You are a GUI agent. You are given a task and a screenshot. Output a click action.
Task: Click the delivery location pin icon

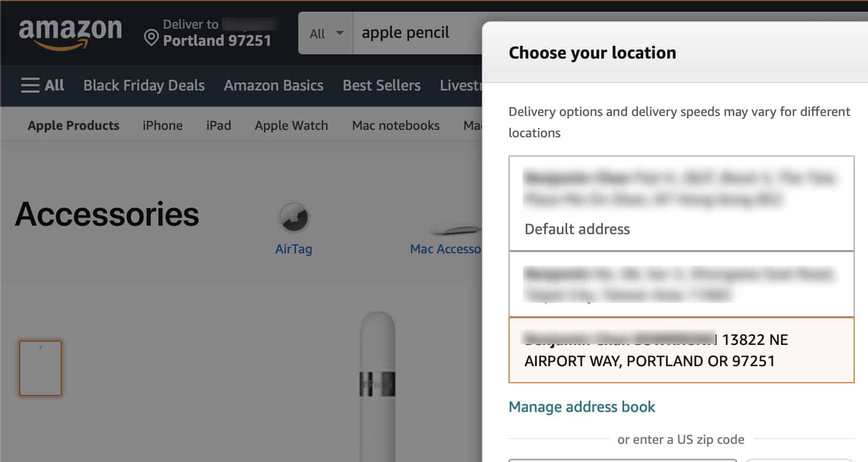coord(151,38)
